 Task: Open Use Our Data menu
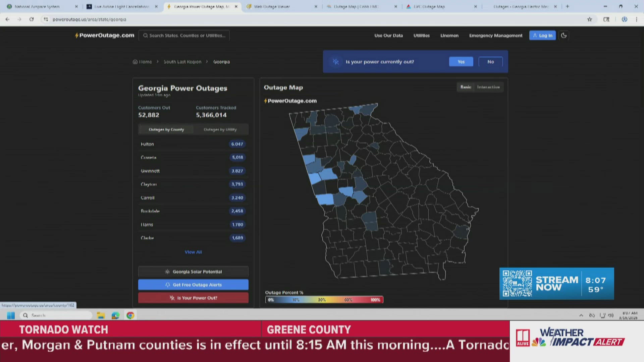click(388, 36)
